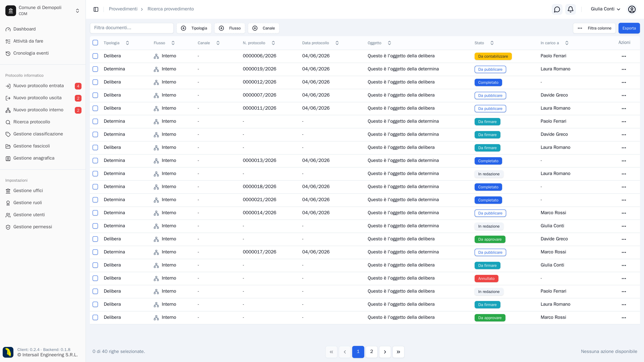
Task: Open actions menu for protocol 0000014/2026
Action: [x=624, y=213]
